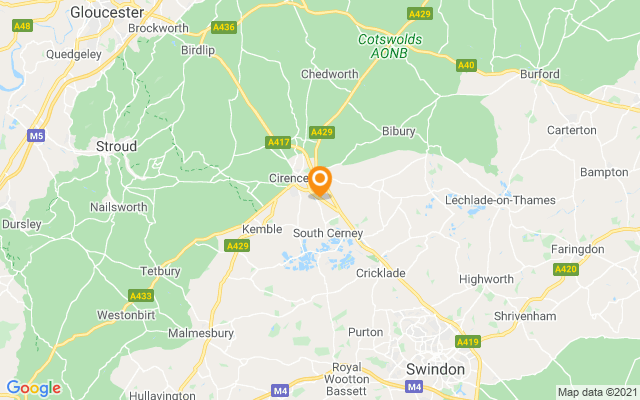Click the Burford town label

pos(540,74)
